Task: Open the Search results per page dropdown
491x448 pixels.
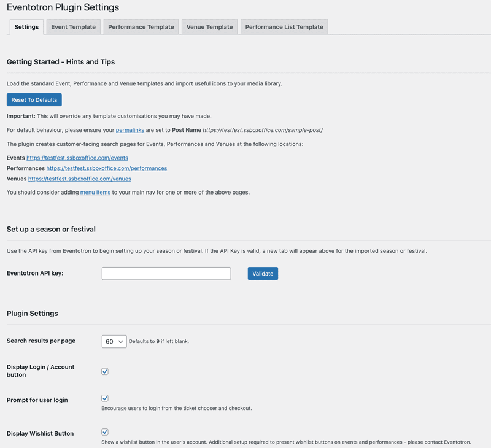Action: tap(114, 341)
